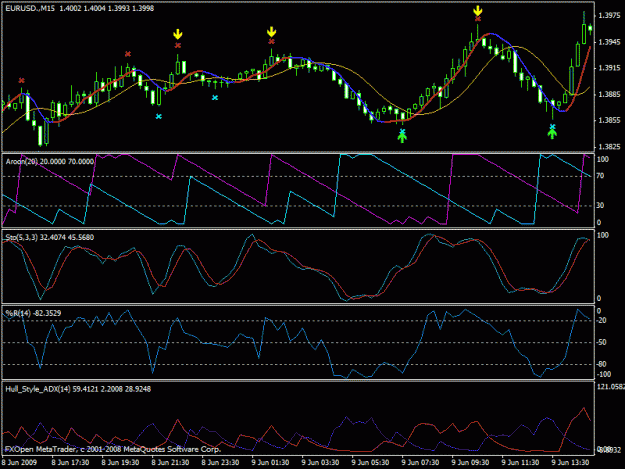
Task: Click the green buy arrow near 9 Jun 13:30
Action: tap(552, 134)
